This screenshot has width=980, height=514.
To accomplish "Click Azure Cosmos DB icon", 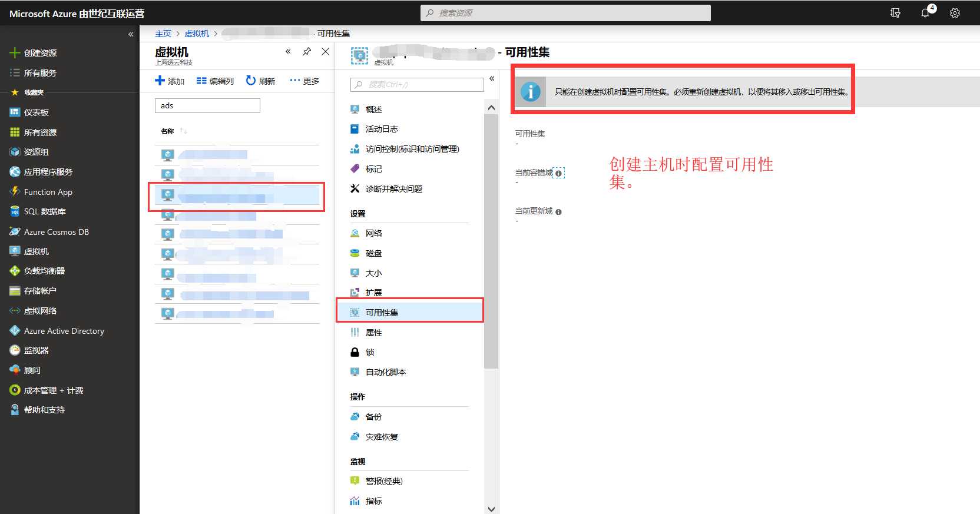I will 15,232.
